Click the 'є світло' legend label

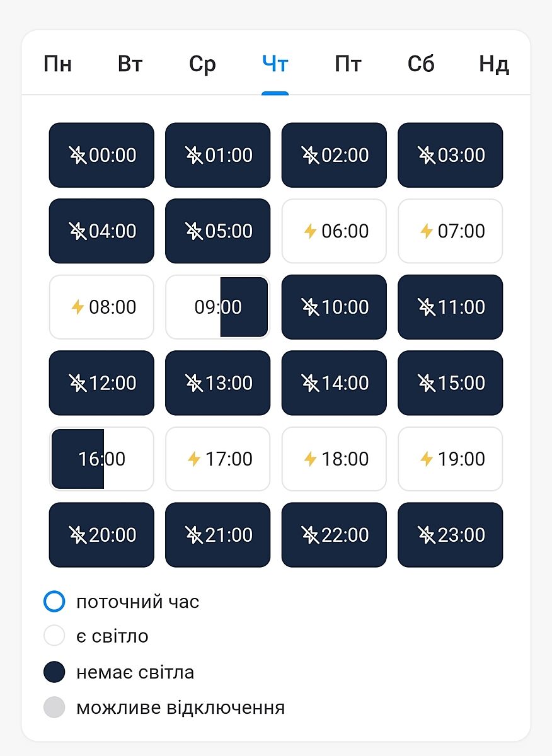pos(112,636)
